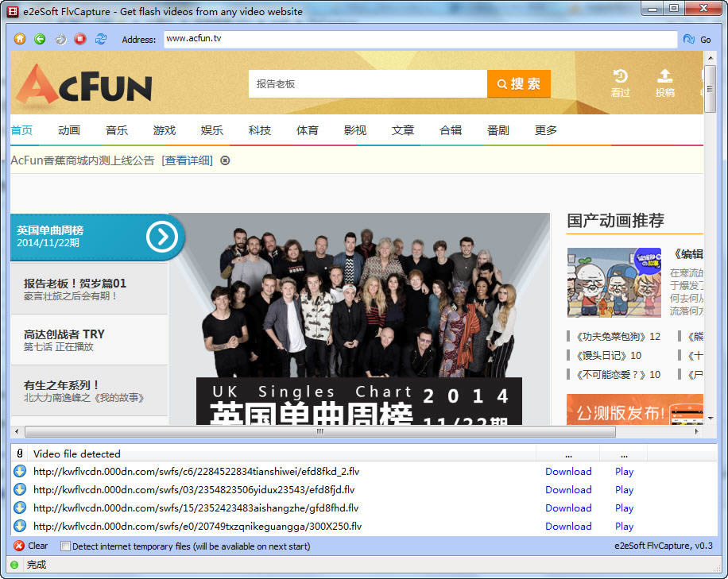Image resolution: width=728 pixels, height=579 pixels.
Task: Select the 高达创战者 TRY slide item
Action: point(89,340)
